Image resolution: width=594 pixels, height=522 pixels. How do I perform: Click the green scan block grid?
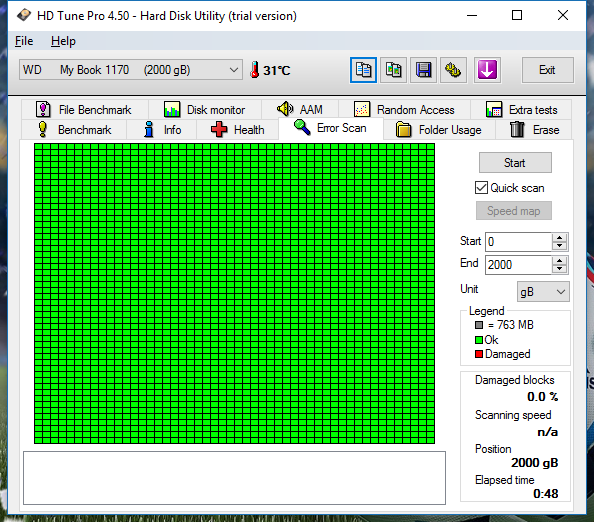coord(234,293)
